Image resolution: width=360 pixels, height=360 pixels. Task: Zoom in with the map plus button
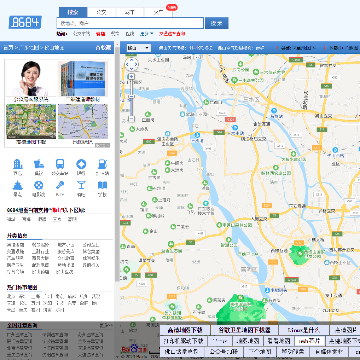tap(132, 77)
